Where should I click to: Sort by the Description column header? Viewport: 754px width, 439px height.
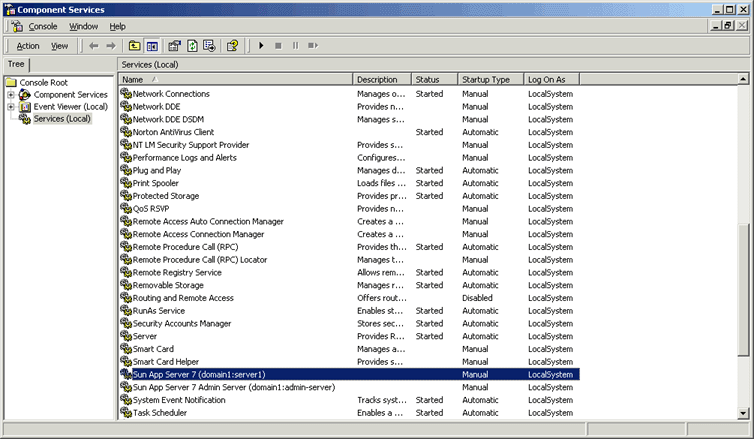click(x=382, y=79)
